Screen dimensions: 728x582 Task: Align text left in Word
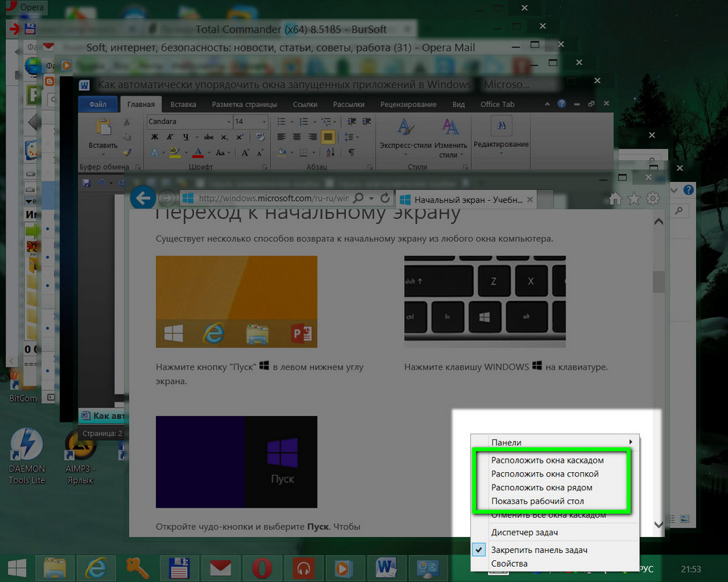pyautogui.click(x=281, y=137)
